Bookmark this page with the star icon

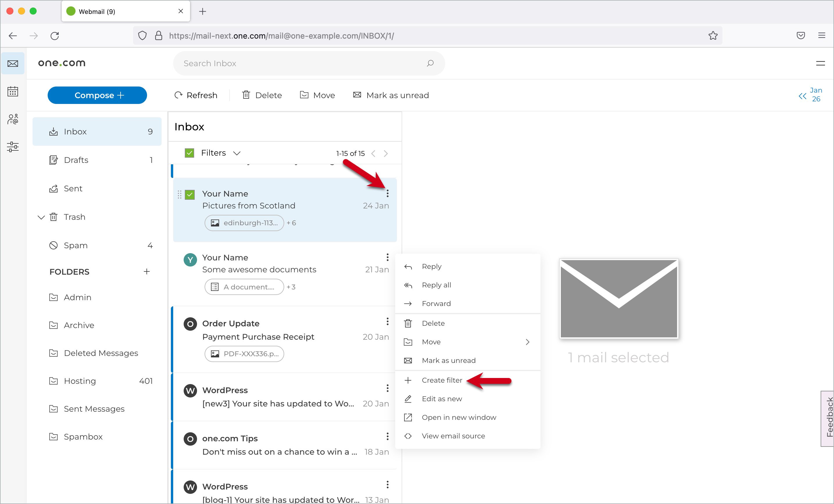point(713,35)
